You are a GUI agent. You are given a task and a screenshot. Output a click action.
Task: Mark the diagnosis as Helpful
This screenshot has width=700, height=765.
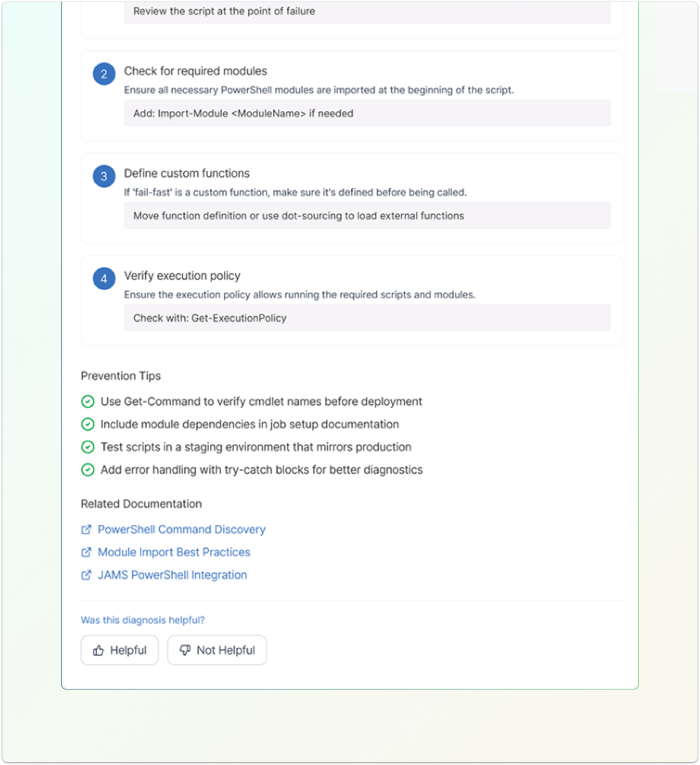point(120,650)
